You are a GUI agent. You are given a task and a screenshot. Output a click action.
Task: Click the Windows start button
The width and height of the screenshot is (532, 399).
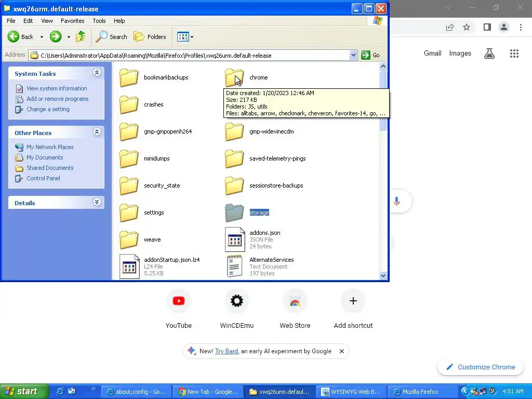click(24, 392)
